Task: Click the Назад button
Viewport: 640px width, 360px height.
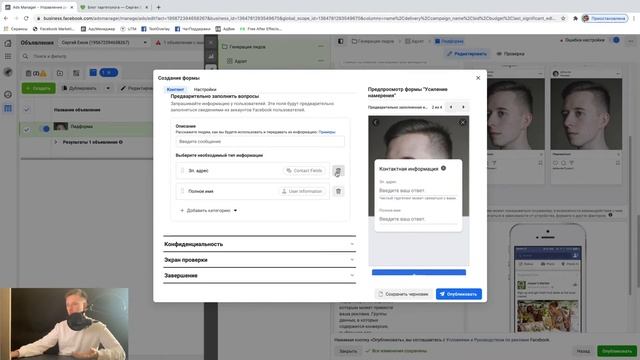Action: tap(583, 351)
